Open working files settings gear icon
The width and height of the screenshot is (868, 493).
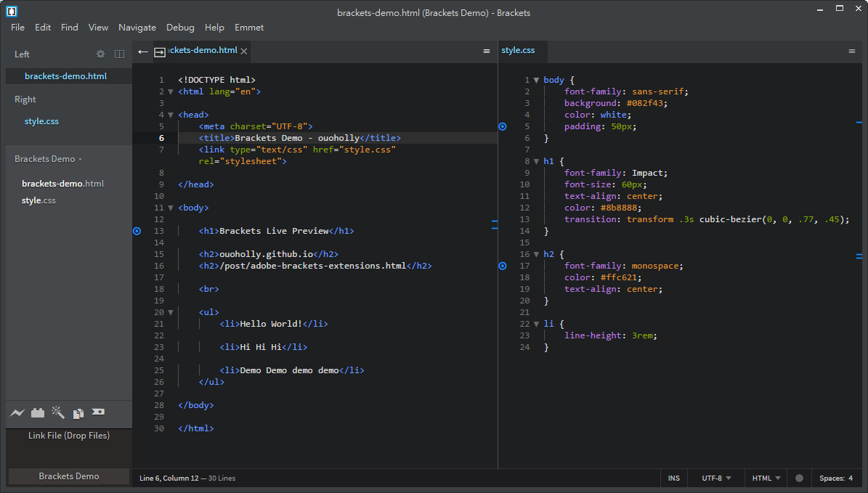(101, 54)
